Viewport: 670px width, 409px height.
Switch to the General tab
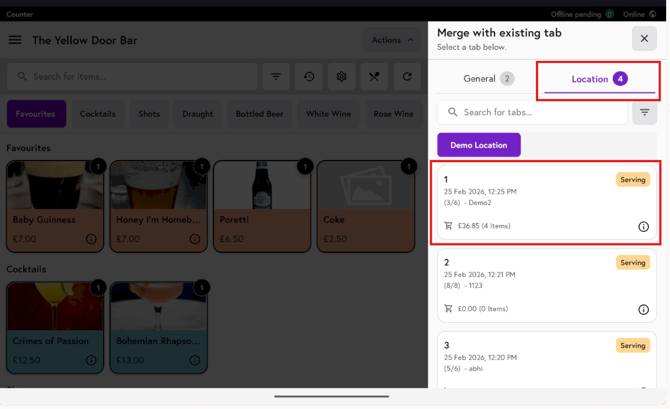pos(488,79)
